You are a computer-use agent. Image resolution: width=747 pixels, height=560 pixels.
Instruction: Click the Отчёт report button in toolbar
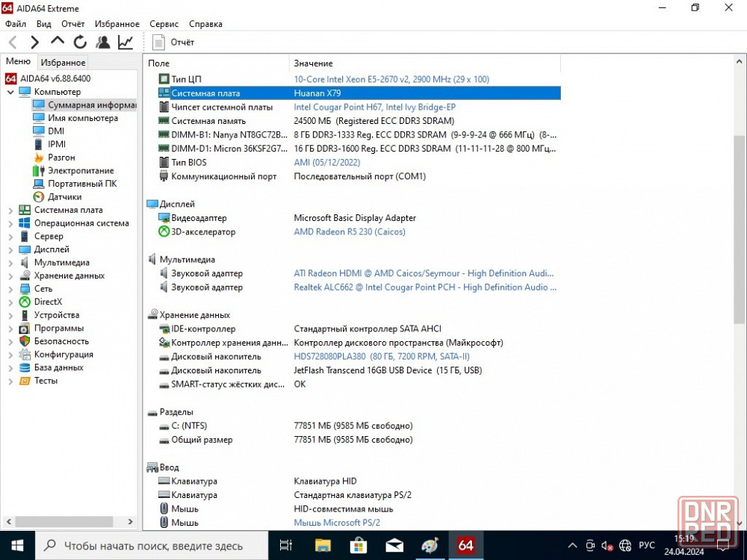tap(173, 43)
